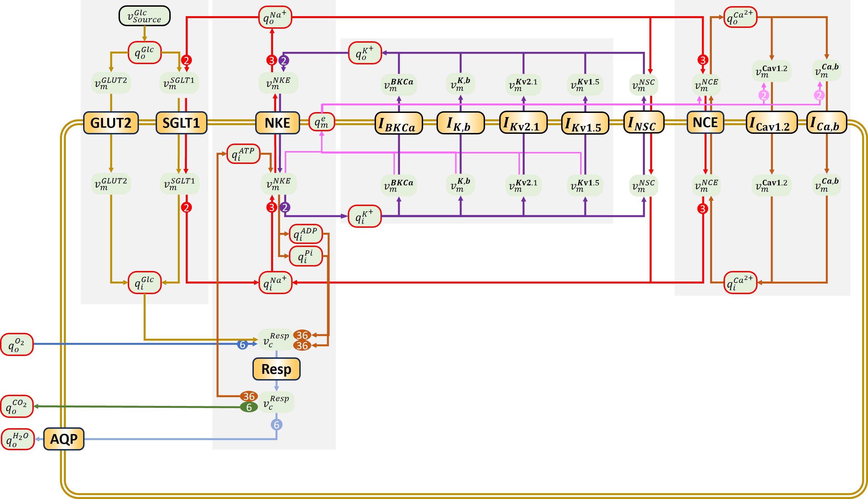Select the I Kv2.1 current block
The height and width of the screenshot is (499, 868).
pos(523,122)
